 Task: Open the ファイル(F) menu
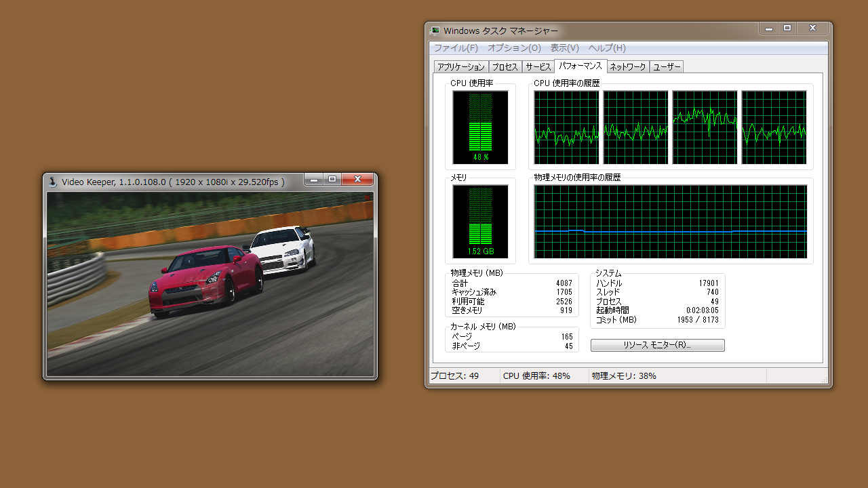pyautogui.click(x=456, y=48)
